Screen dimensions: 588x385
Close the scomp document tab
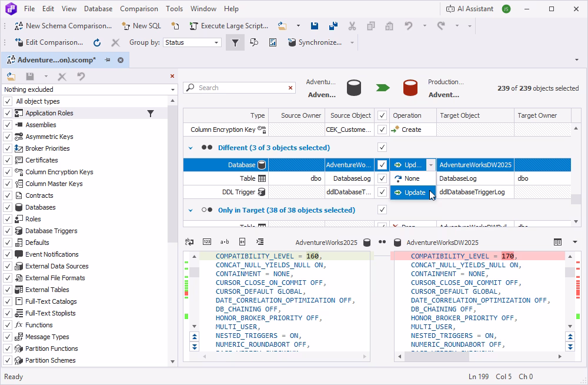click(121, 59)
